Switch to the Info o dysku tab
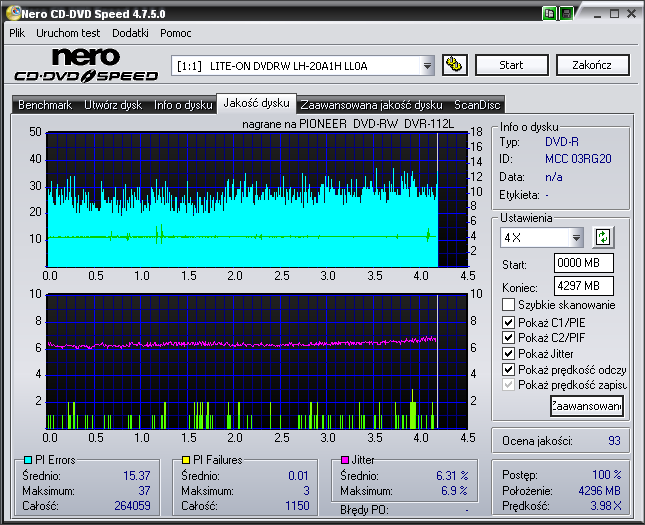 183,105
